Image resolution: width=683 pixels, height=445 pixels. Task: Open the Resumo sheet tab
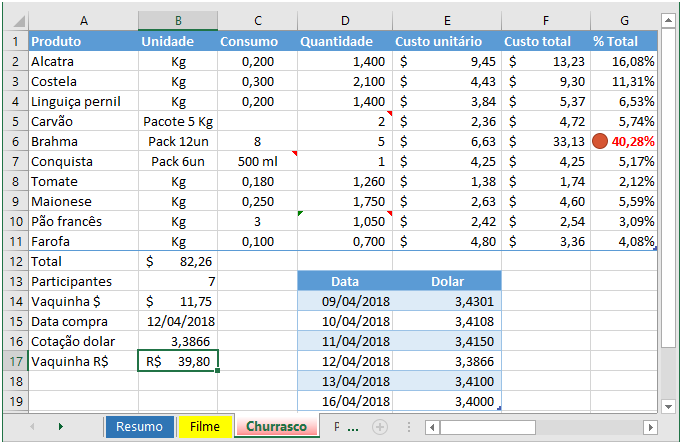point(139,427)
